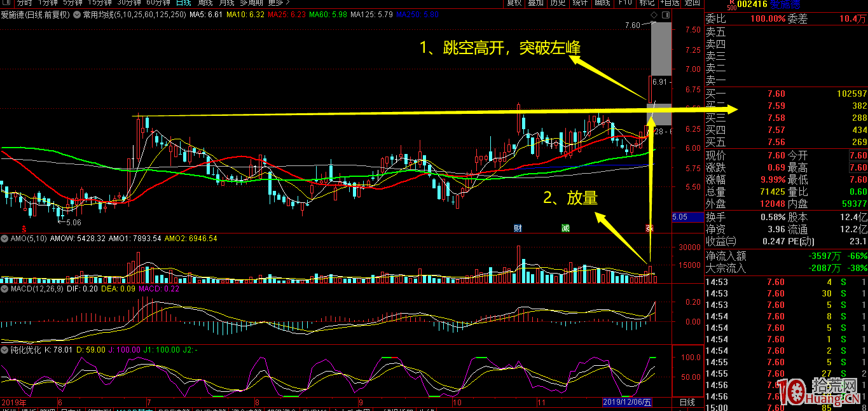Open the green 减 marker on the chart
This screenshot has height=411, width=868.
coord(565,228)
